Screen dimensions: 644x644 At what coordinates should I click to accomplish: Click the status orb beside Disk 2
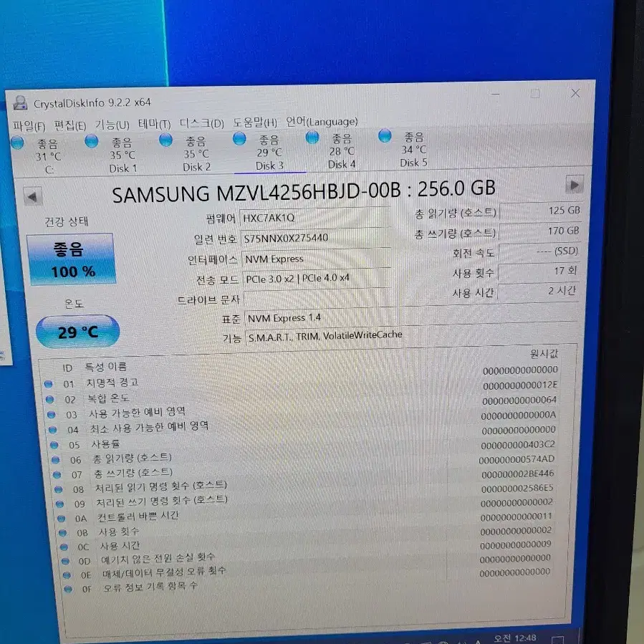(166, 140)
